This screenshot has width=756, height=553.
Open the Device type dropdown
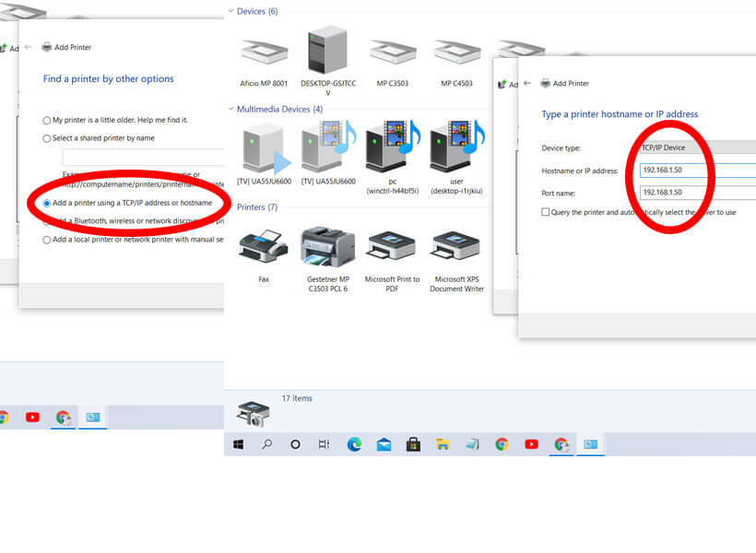tap(697, 147)
